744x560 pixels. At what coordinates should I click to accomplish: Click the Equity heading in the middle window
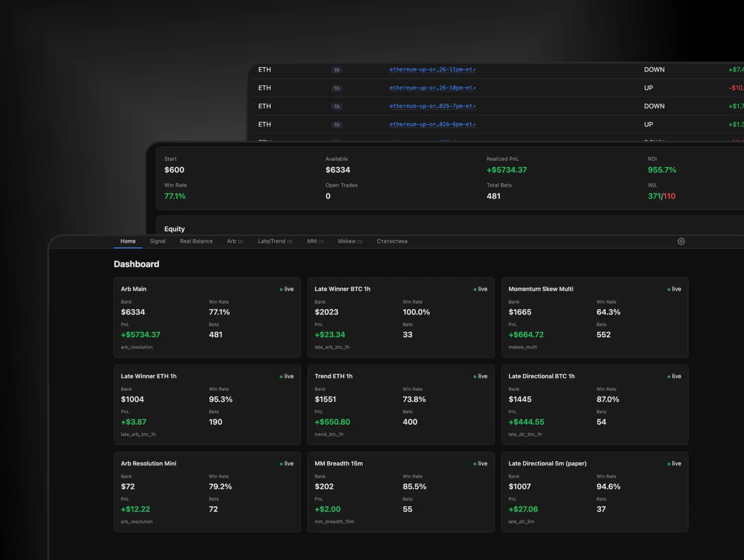[x=174, y=229]
